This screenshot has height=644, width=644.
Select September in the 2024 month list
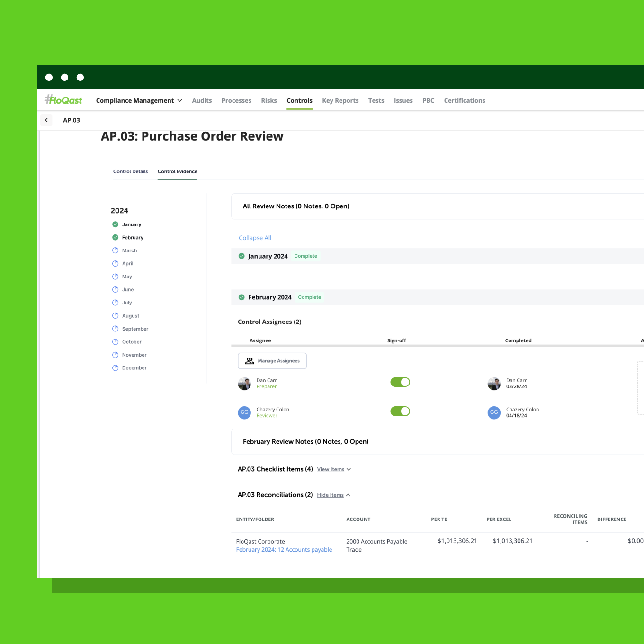click(x=135, y=329)
